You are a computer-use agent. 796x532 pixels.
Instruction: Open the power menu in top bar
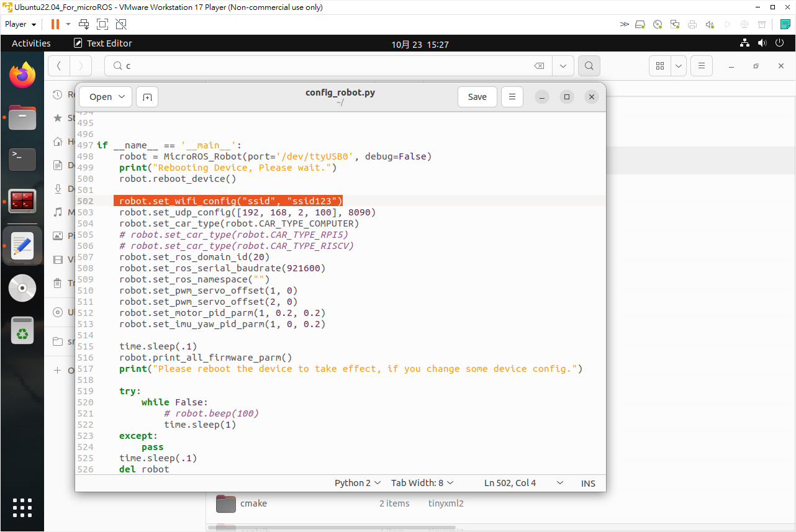pos(780,43)
